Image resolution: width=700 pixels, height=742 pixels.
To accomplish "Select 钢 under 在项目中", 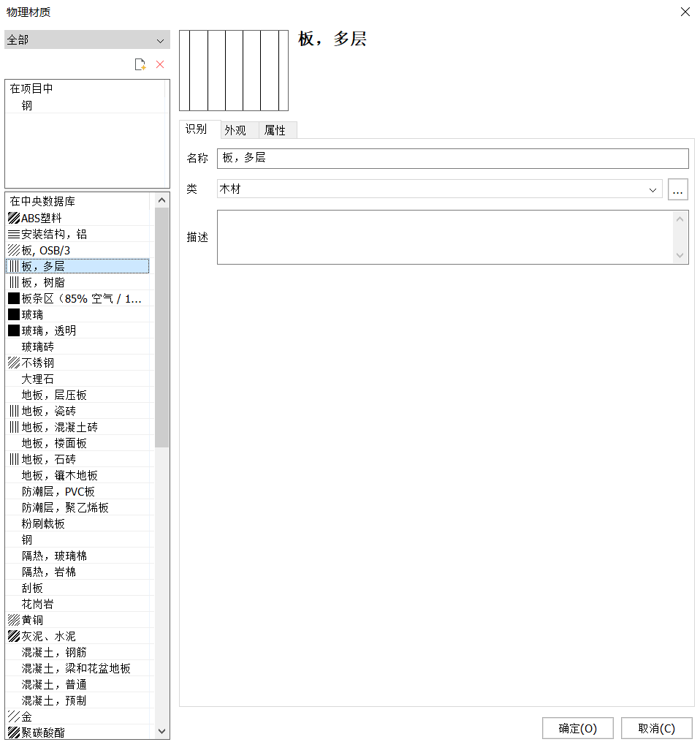I will pos(27,105).
